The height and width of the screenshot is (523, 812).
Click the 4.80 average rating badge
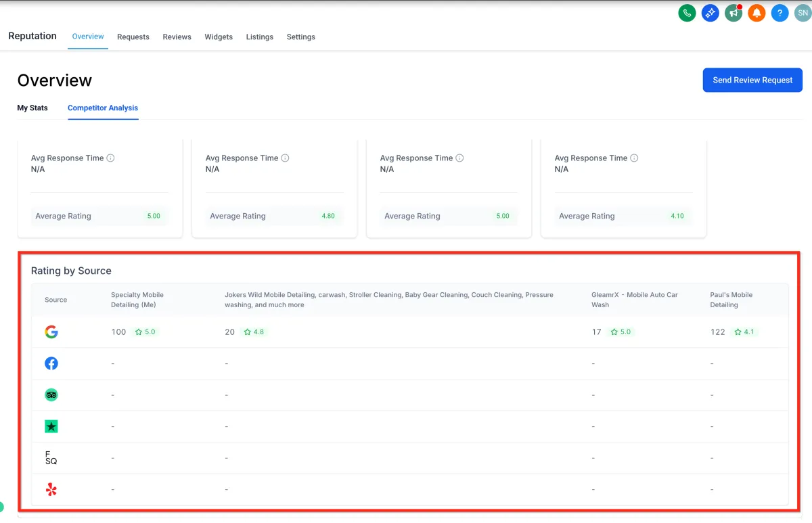tap(328, 217)
